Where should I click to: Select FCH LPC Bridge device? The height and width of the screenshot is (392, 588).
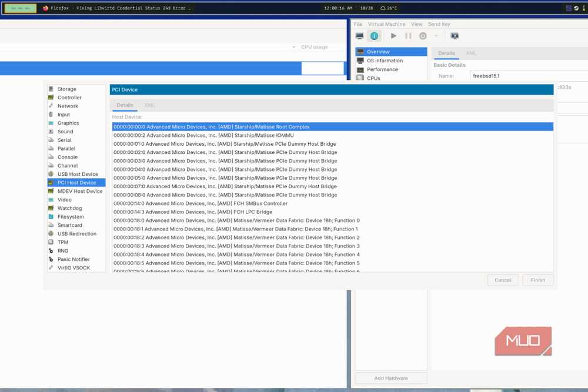pyautogui.click(x=333, y=212)
